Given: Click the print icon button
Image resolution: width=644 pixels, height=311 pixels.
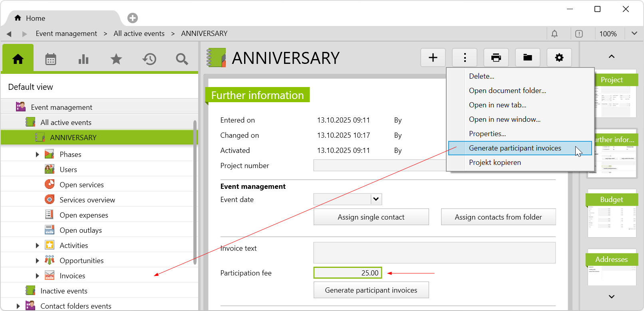Looking at the screenshot, I should [496, 58].
